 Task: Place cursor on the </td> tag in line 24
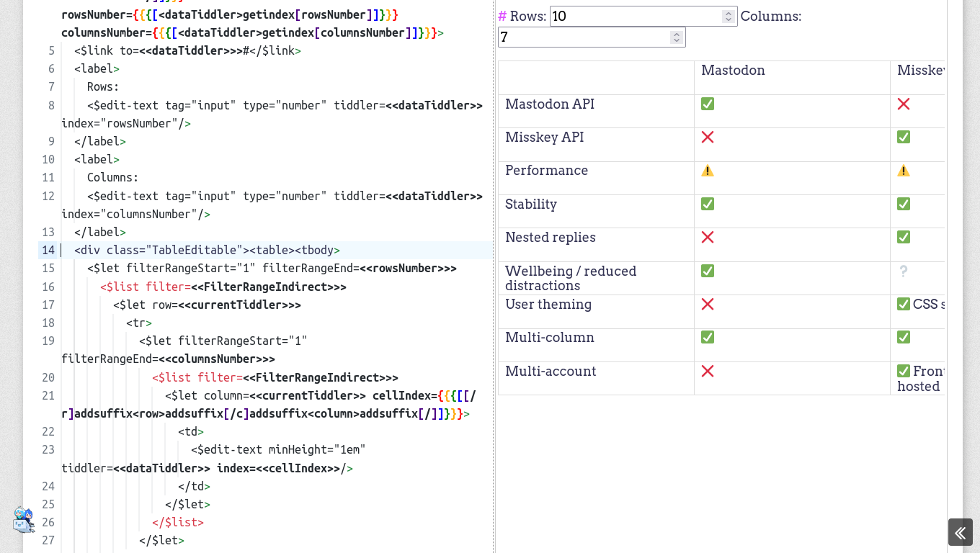click(x=194, y=486)
